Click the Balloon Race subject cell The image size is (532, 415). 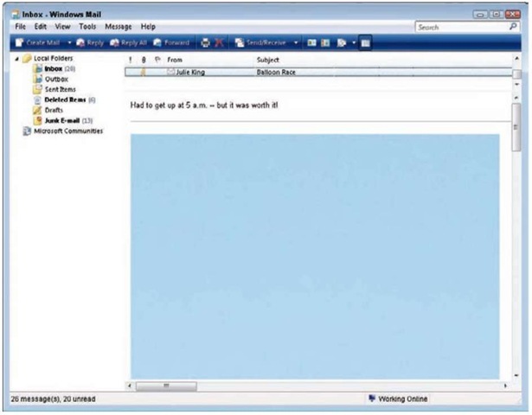pyautogui.click(x=276, y=73)
